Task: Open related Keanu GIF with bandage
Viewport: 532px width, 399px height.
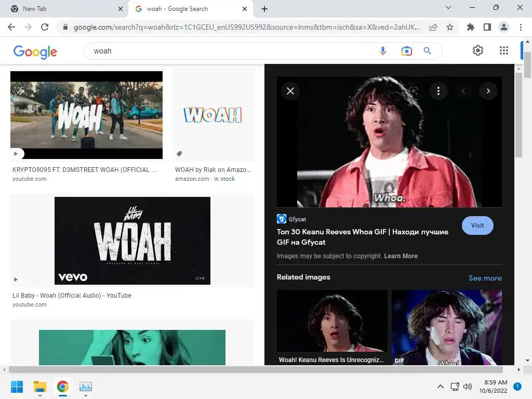Action: click(x=446, y=327)
